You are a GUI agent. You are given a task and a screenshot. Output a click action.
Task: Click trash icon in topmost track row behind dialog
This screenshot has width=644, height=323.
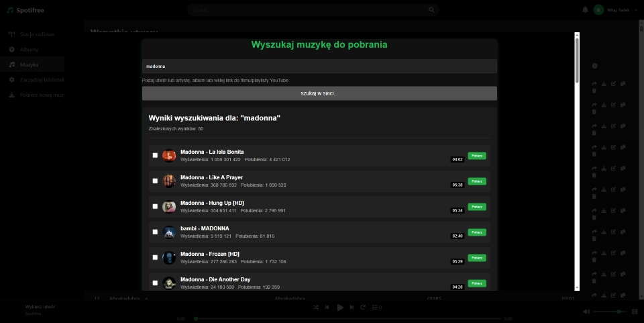[594, 91]
